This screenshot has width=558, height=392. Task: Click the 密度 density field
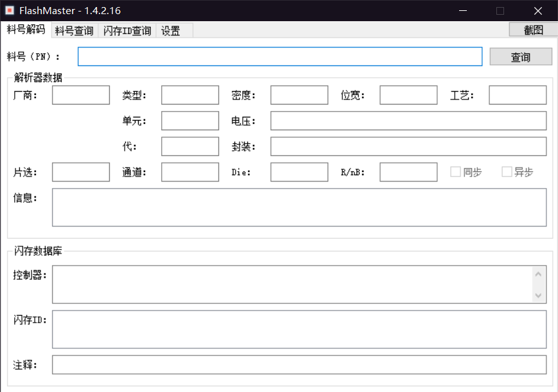pyautogui.click(x=299, y=95)
